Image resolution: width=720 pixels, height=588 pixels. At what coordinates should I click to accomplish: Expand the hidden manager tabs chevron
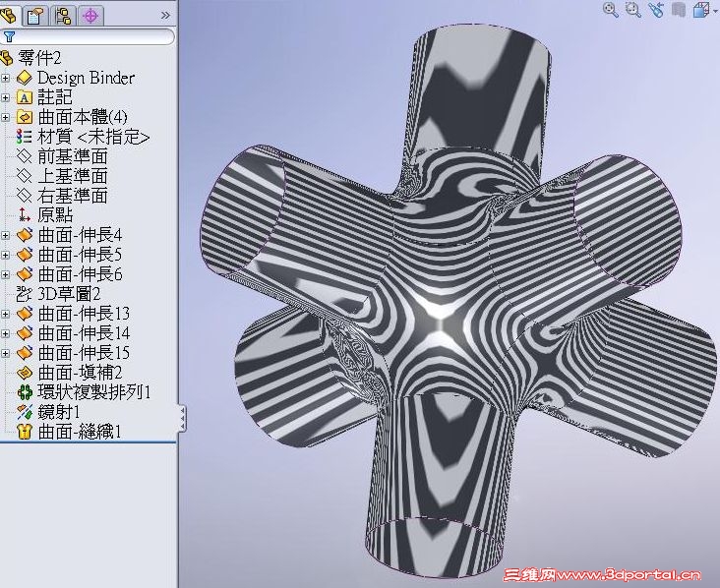165,16
